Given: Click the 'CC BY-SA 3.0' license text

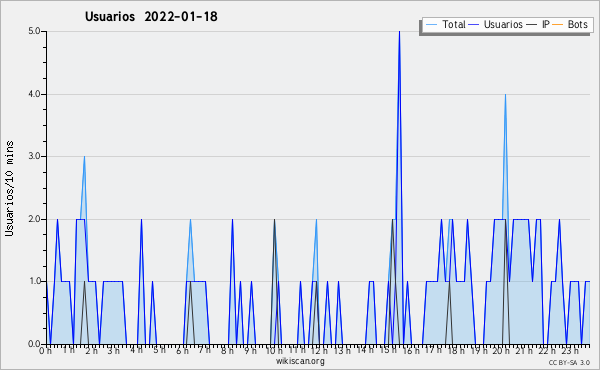Looking at the screenshot, I should (569, 362).
